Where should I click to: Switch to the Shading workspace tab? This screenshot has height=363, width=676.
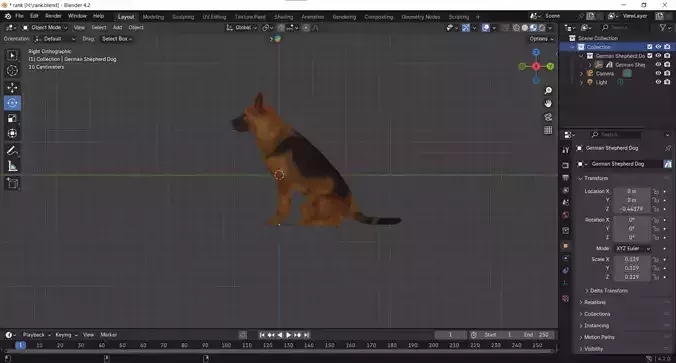(x=284, y=17)
